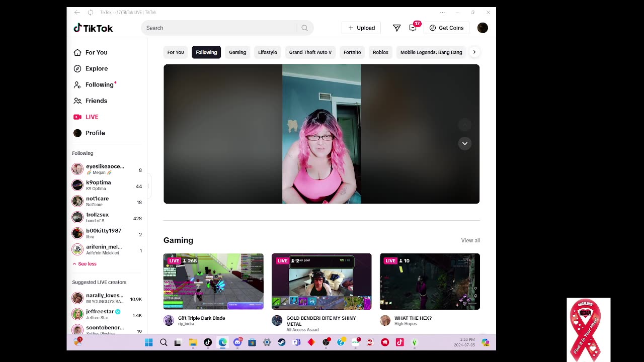The width and height of the screenshot is (644, 362).
Task: Click the browser refresh icon
Action: [91, 12]
